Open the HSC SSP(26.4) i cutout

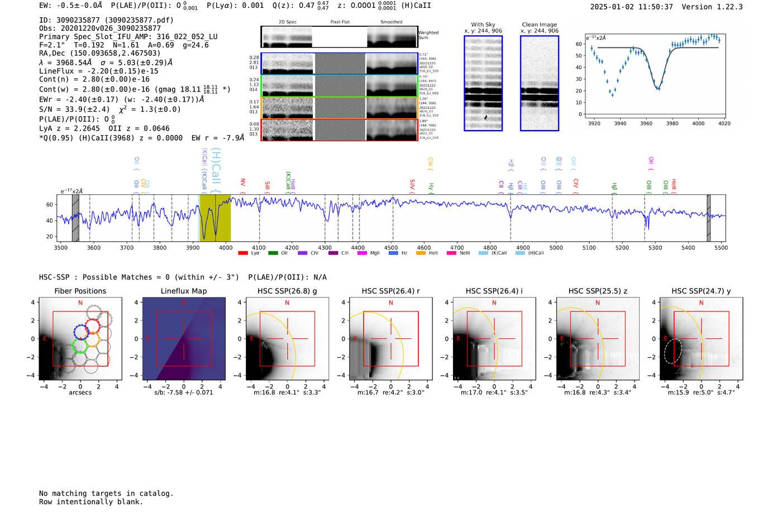coord(494,338)
